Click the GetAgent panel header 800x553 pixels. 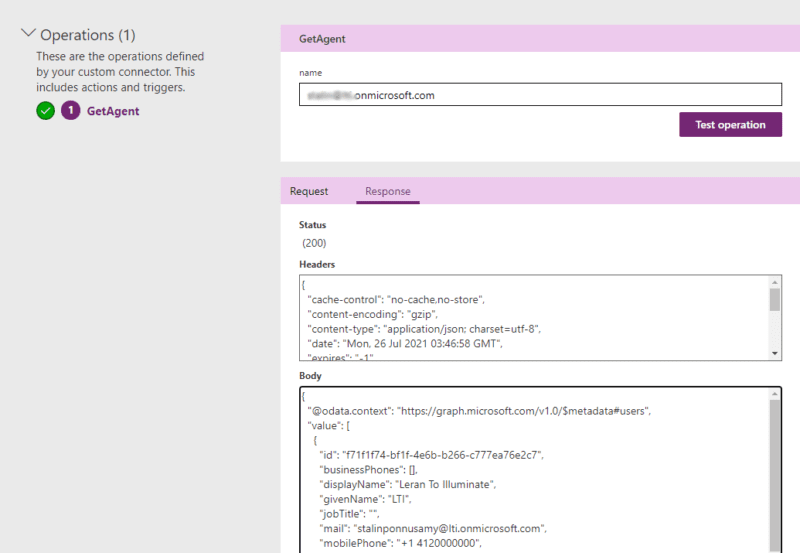point(540,38)
